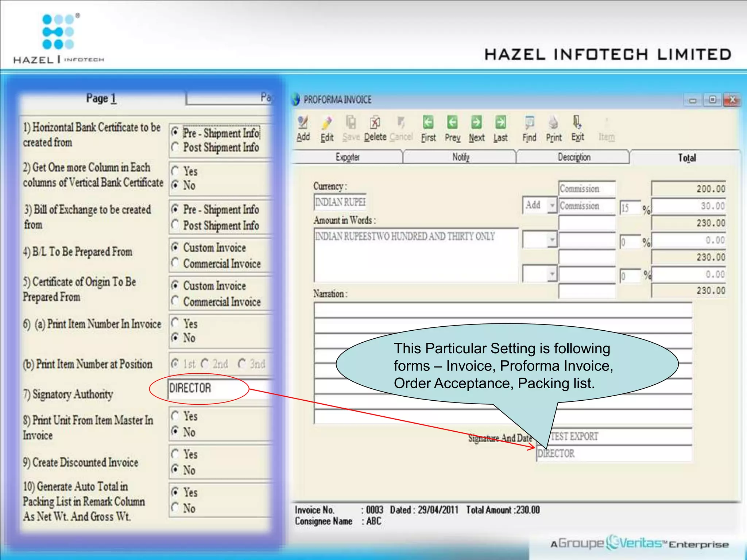The width and height of the screenshot is (747, 560).
Task: Click the DIRECTOR signature field in invoice
Action: [614, 454]
